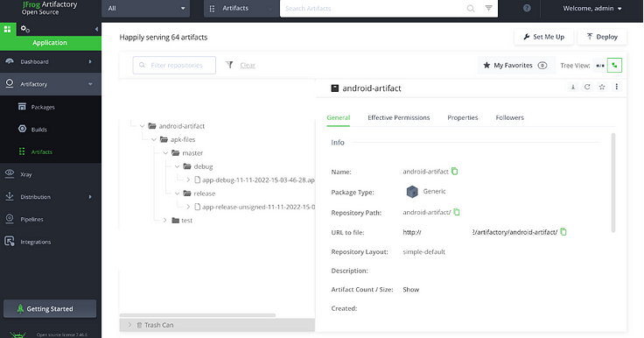Expand the app-release-unsigned file node

click(188, 207)
